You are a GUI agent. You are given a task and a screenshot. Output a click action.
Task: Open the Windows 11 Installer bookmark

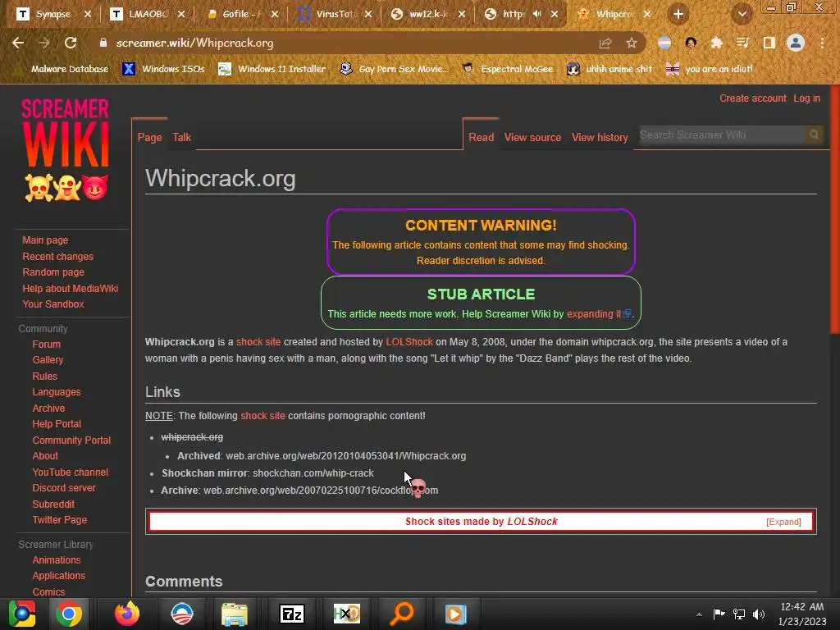point(272,69)
